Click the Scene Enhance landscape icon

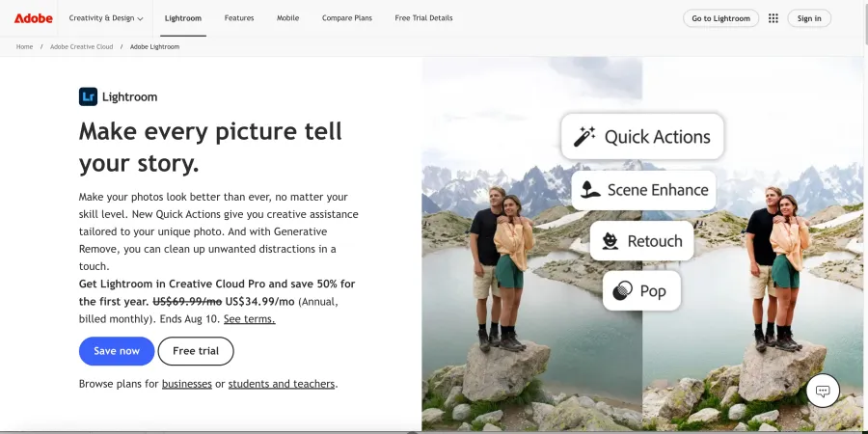590,190
